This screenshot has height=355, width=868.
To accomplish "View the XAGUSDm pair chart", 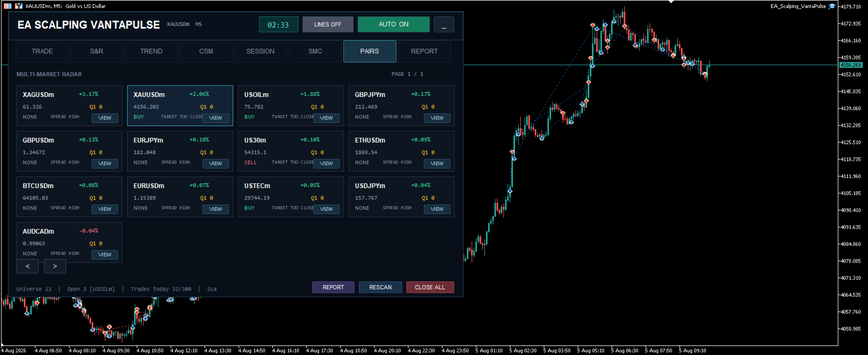I will pos(105,118).
